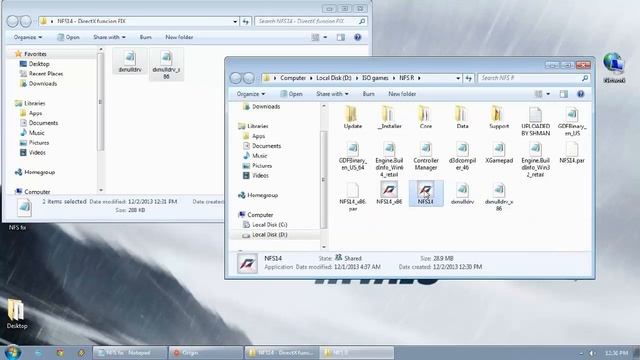This screenshot has width=640, height=360.
Task: Toggle preview pane in NFS R window
Action: 564,94
